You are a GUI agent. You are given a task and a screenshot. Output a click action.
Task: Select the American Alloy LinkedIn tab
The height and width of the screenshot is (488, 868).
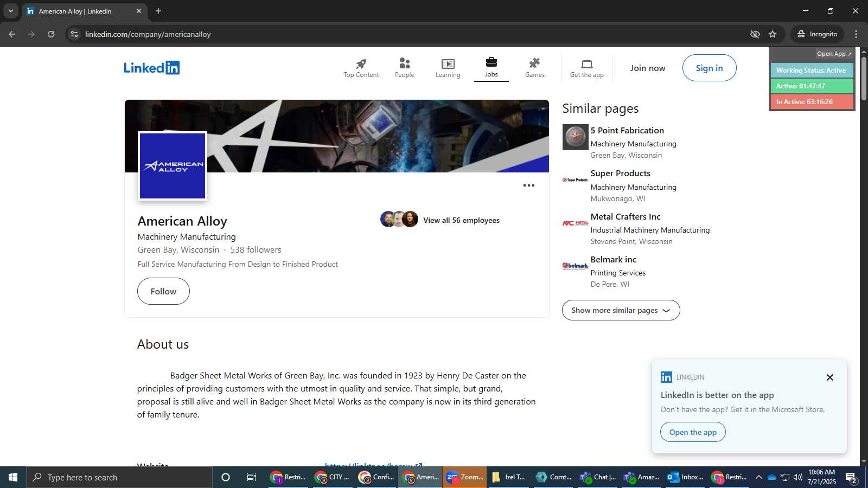pos(85,11)
